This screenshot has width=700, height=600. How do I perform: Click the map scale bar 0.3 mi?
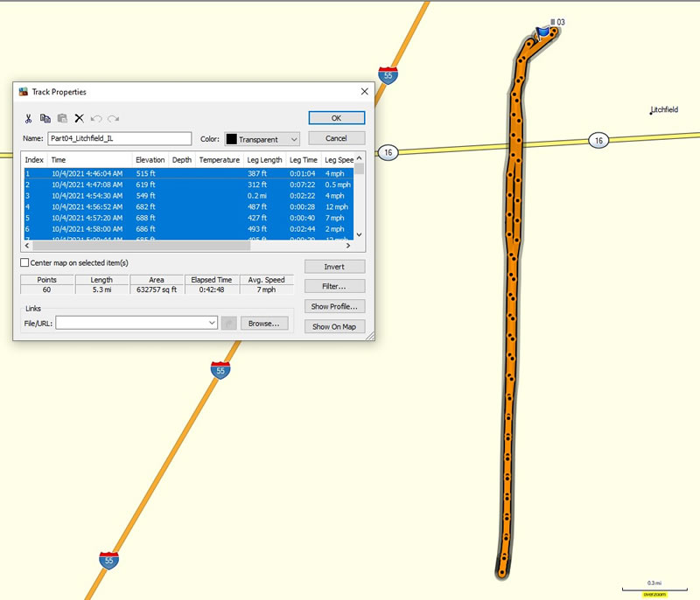654,586
